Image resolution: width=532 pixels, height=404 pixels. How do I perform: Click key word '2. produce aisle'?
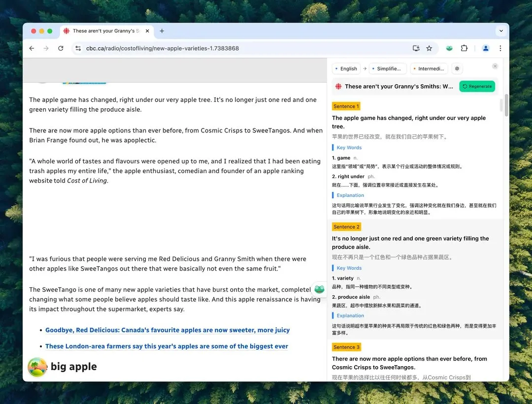[x=351, y=297]
